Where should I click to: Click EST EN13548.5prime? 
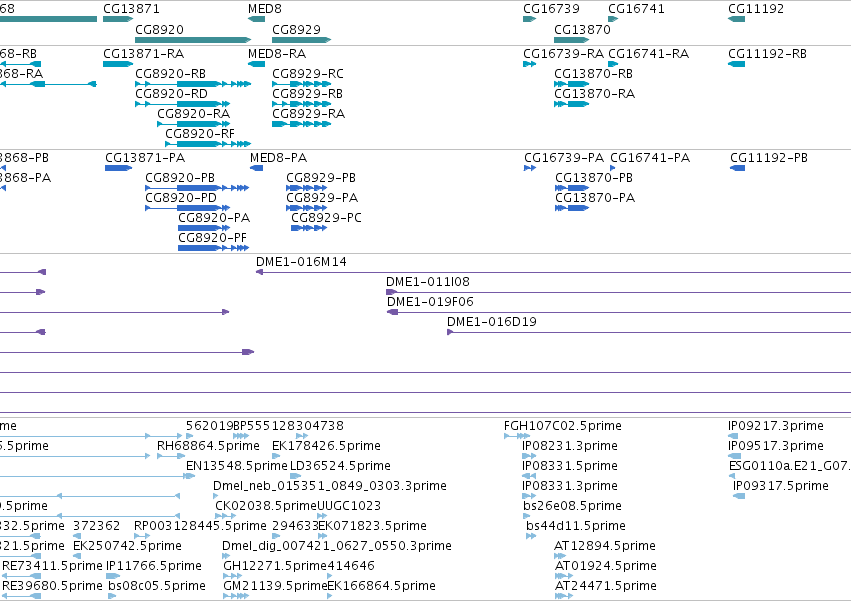pyautogui.click(x=237, y=466)
